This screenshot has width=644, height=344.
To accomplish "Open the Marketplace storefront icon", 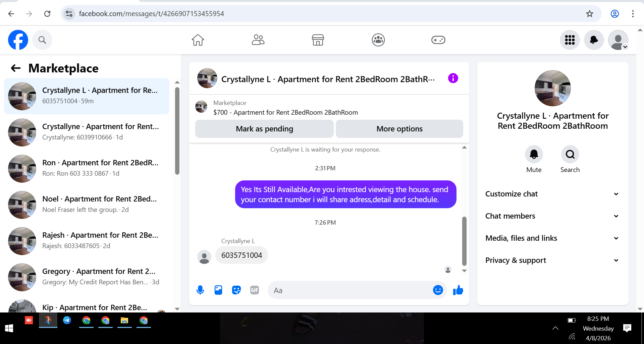I will pos(318,40).
